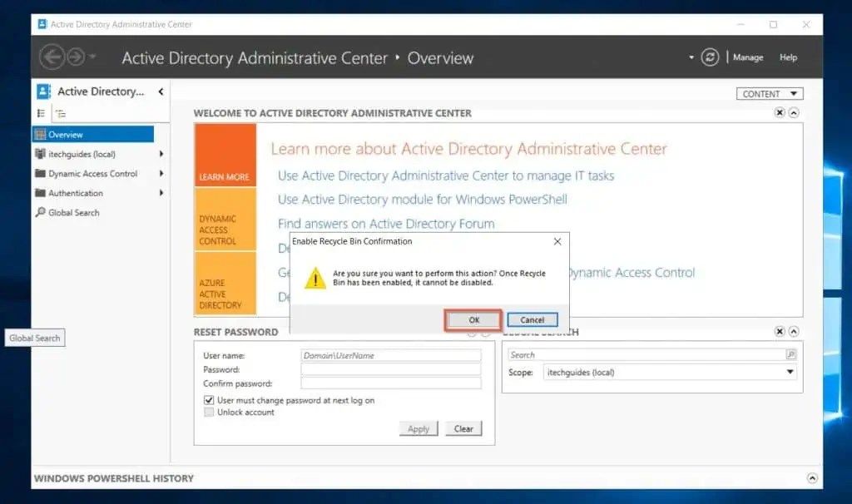This screenshot has width=852, height=504.
Task: Open the Active Directory module for PowerShell link
Action: pyautogui.click(x=422, y=200)
